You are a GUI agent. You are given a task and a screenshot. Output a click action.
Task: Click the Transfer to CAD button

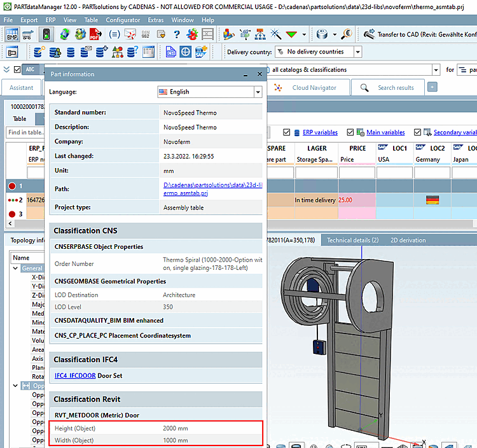(x=420, y=34)
